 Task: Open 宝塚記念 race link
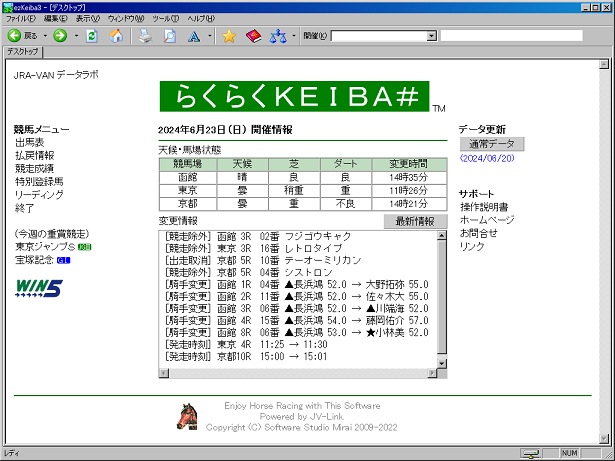(x=35, y=260)
